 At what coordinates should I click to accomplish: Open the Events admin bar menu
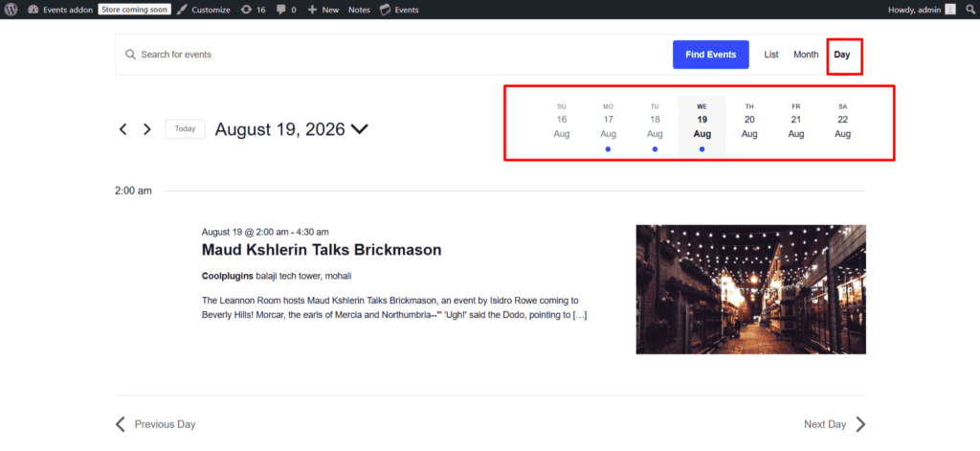399,10
